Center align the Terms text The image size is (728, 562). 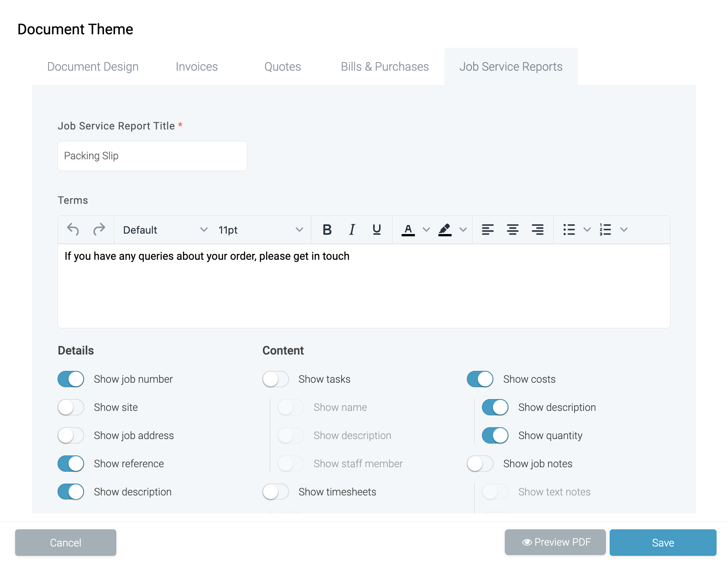[513, 230]
